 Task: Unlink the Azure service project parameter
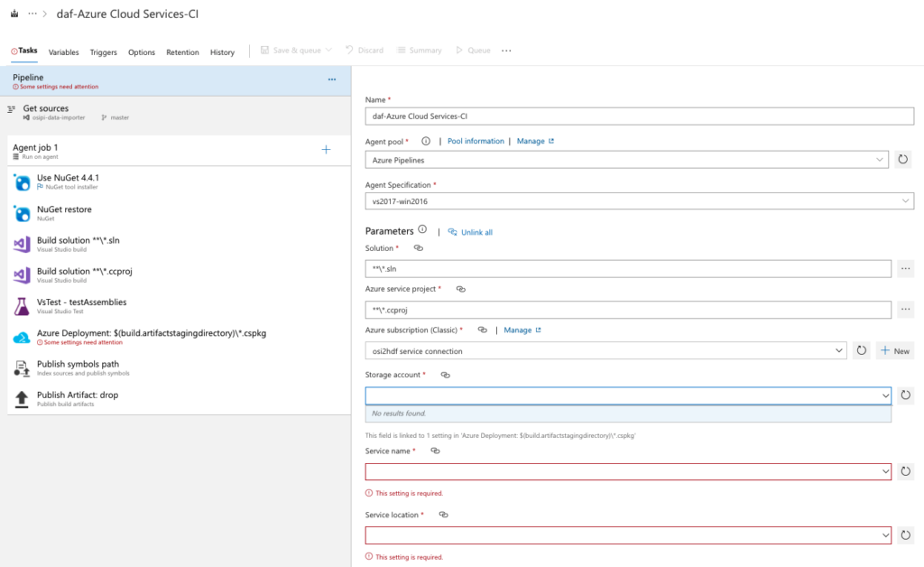point(460,288)
